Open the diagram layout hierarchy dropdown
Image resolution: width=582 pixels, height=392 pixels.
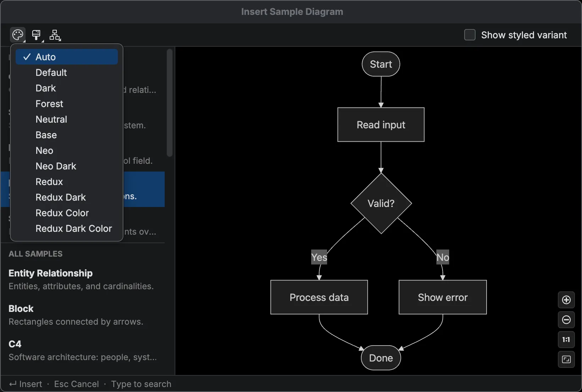click(x=55, y=35)
